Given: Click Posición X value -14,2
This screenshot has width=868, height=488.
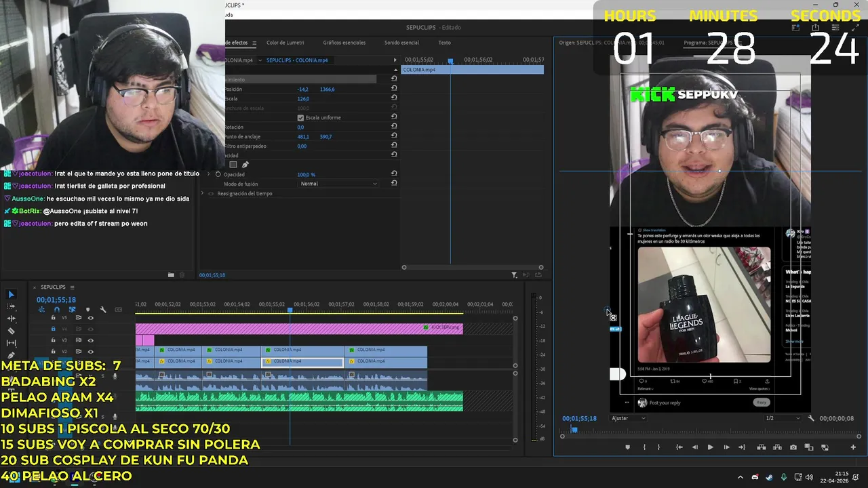Looking at the screenshot, I should [302, 89].
